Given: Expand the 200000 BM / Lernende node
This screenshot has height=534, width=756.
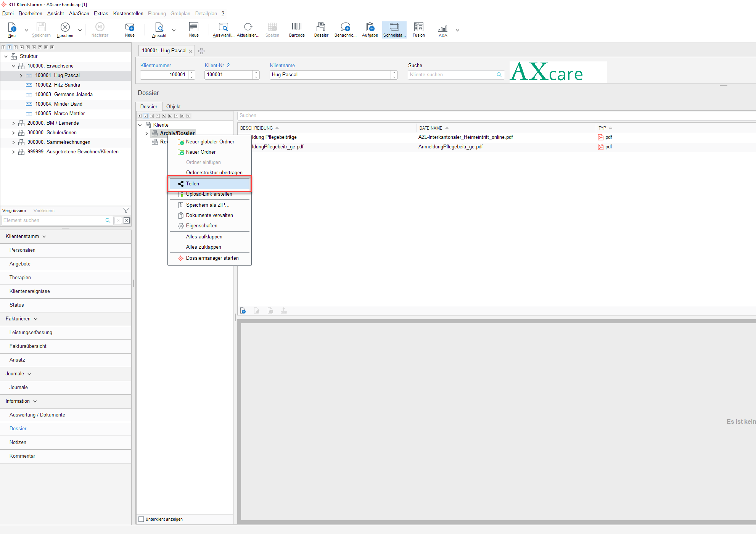Looking at the screenshot, I should point(14,123).
